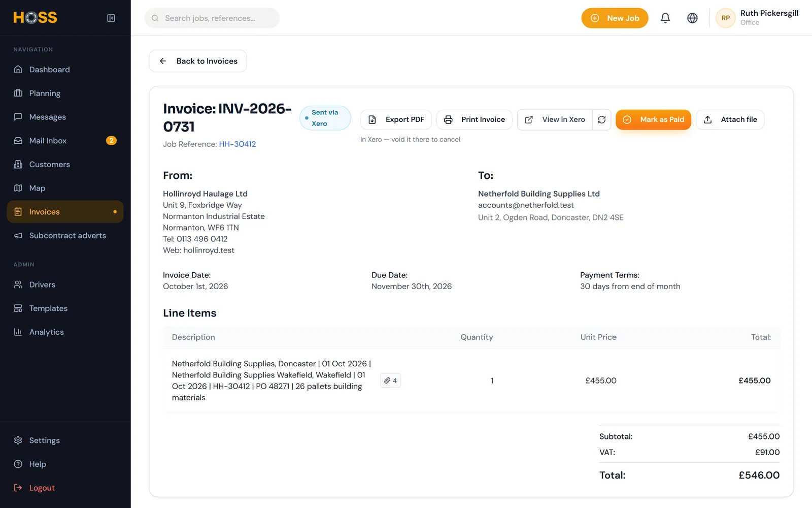Click the Unit Price £455.00 cell
The width and height of the screenshot is (812, 508).
601,380
